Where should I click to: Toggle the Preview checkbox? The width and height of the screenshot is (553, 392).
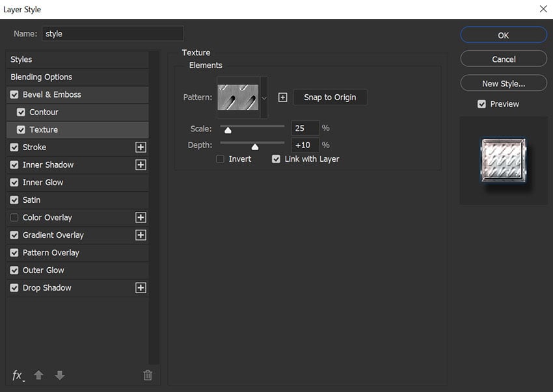pyautogui.click(x=481, y=103)
